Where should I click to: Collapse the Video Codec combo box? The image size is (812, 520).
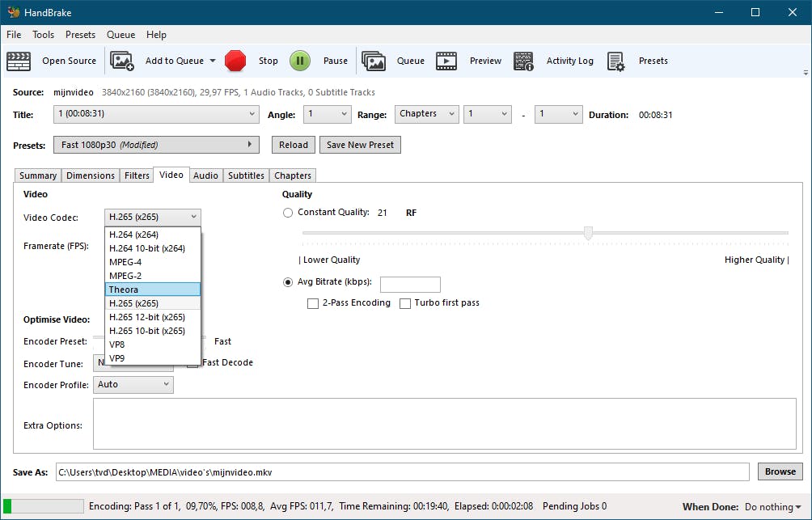pyautogui.click(x=152, y=217)
